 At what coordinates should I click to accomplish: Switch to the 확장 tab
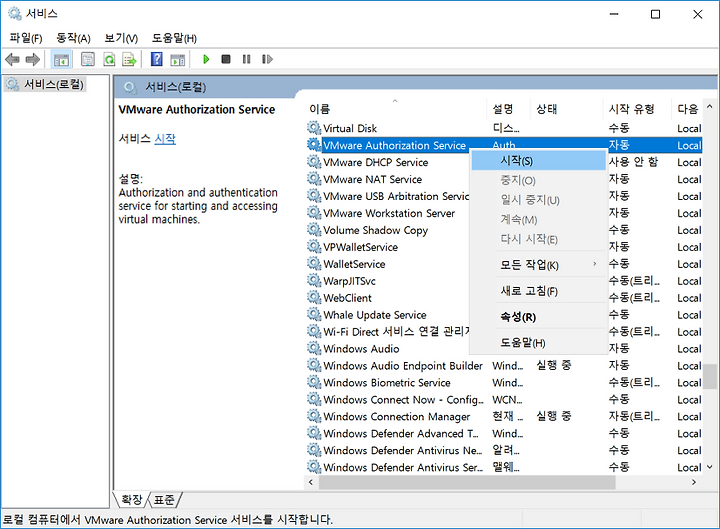click(x=132, y=500)
